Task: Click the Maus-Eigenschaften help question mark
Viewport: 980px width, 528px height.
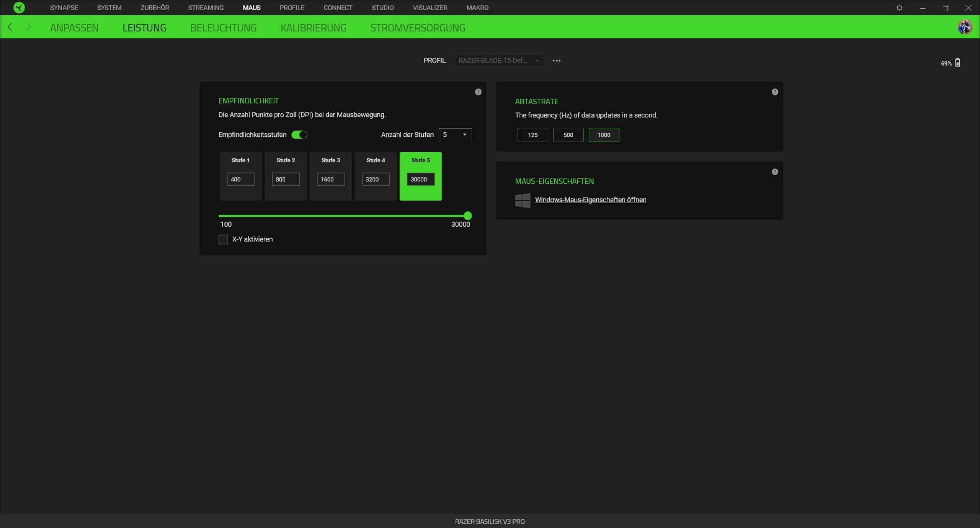Action: point(775,172)
